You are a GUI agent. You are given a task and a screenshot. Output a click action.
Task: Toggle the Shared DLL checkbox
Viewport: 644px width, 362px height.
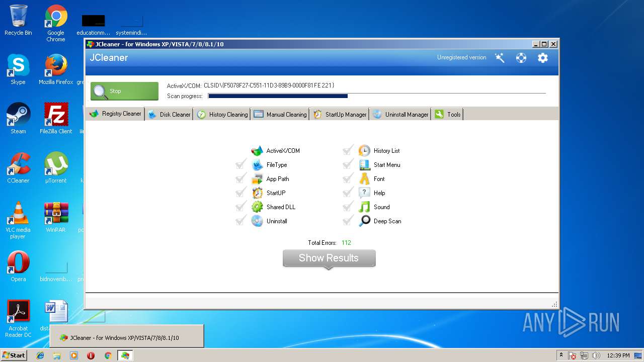click(241, 207)
